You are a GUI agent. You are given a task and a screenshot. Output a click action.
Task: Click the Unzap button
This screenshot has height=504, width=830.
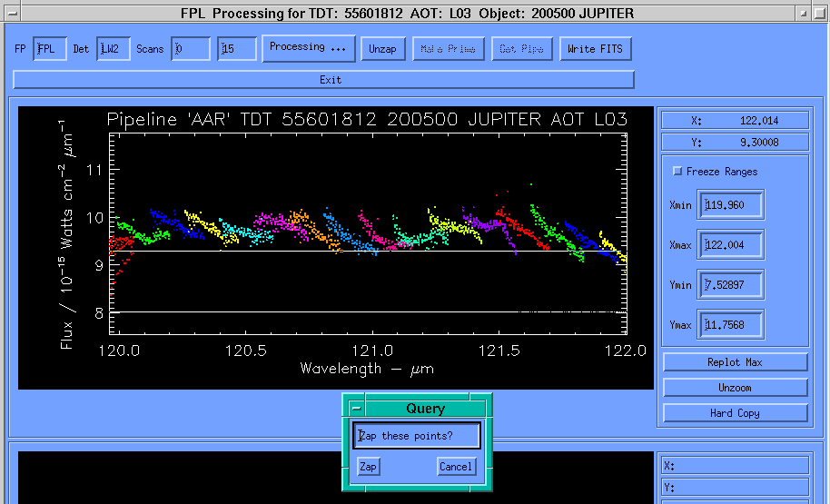[x=382, y=49]
